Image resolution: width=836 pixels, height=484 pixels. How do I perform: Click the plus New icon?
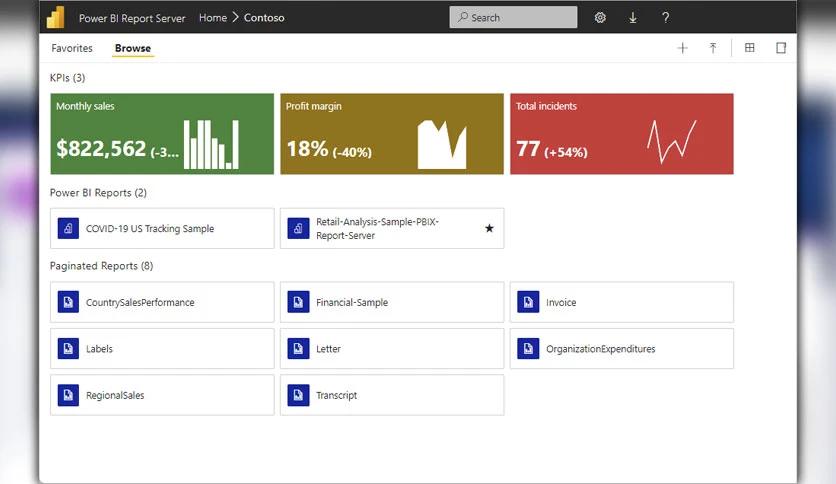pos(683,48)
